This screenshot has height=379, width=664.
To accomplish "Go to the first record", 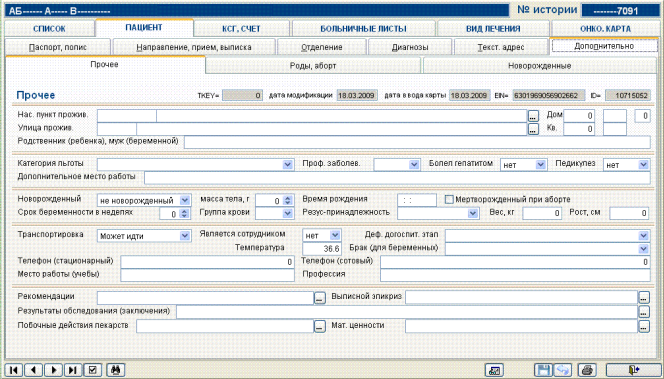I will [14, 370].
